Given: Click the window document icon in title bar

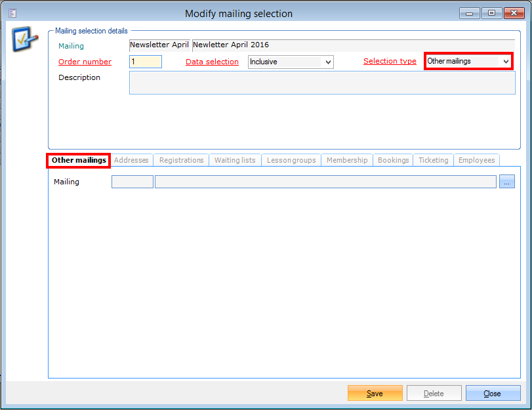Looking at the screenshot, I should point(12,13).
